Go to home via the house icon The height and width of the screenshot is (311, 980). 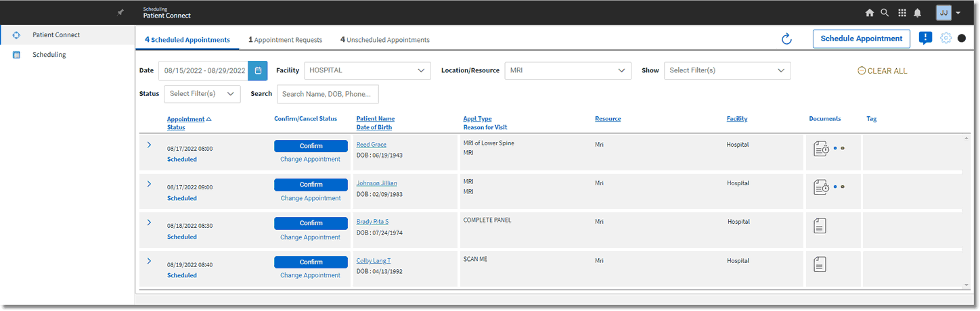click(x=870, y=13)
